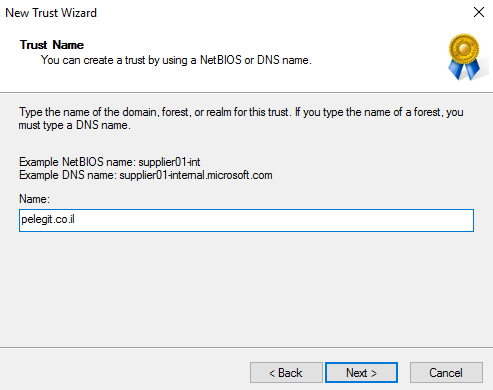Click the NetBIOS or DNS name subtitle
The width and height of the screenshot is (493, 390).
pyautogui.click(x=176, y=60)
